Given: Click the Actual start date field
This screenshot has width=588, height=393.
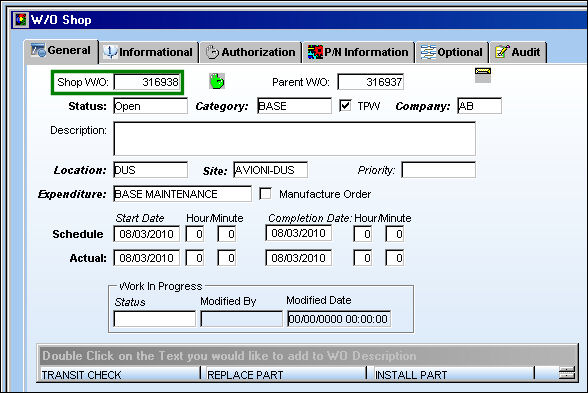Looking at the screenshot, I should [147, 258].
